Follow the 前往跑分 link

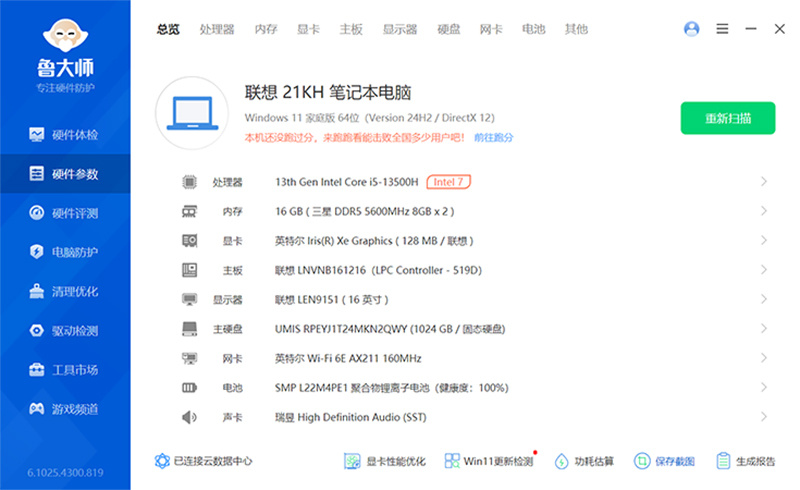click(x=493, y=137)
